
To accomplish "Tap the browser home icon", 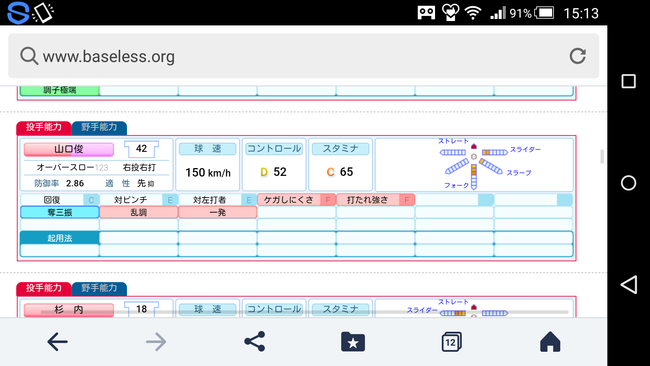I will click(x=550, y=342).
